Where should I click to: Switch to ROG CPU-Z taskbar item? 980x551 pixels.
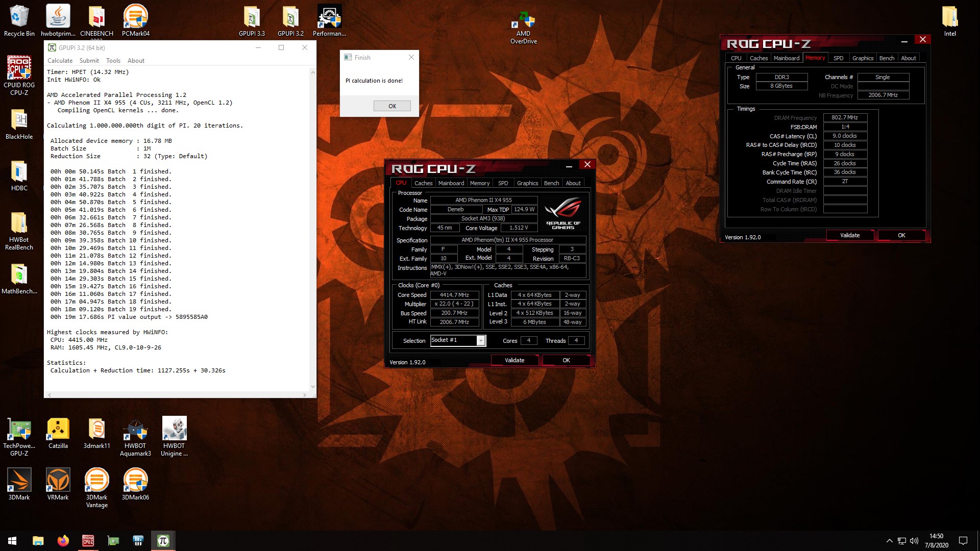pyautogui.click(x=88, y=541)
